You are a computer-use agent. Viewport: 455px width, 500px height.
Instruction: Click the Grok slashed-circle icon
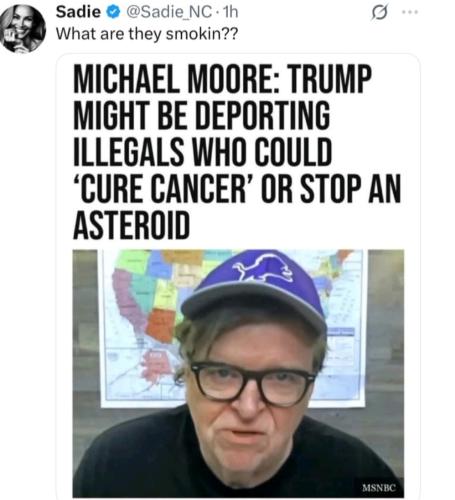[x=380, y=13]
